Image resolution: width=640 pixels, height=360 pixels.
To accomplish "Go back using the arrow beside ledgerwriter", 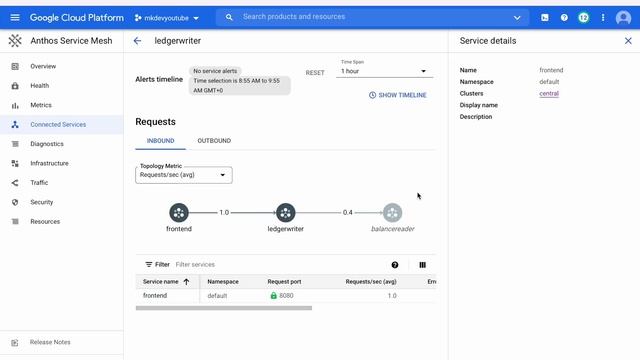I will point(137,41).
